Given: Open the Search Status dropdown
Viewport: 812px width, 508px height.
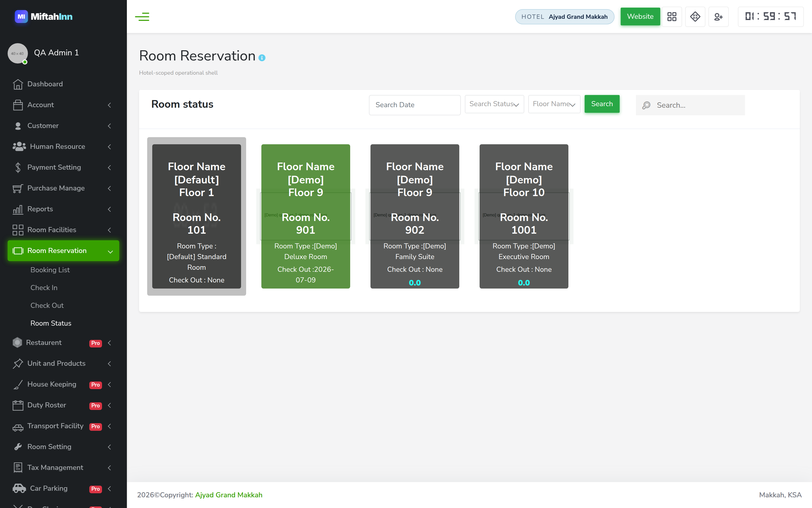Looking at the screenshot, I should coord(494,104).
